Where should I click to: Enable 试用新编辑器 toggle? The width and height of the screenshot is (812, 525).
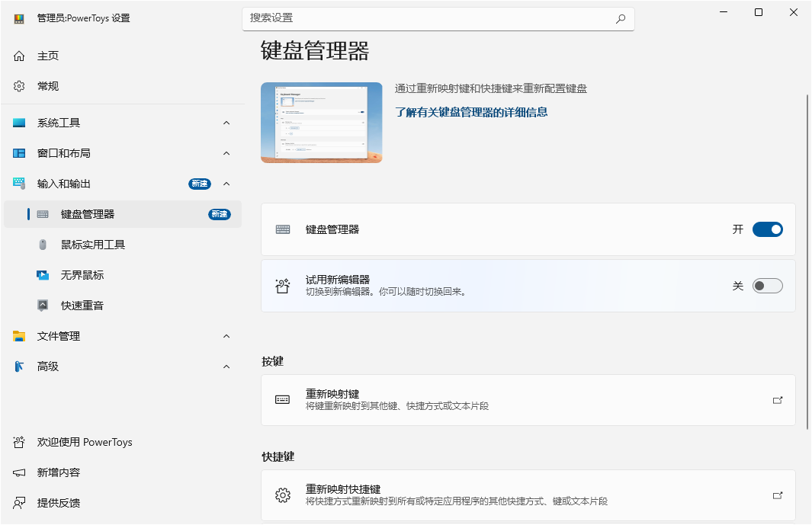(768, 285)
